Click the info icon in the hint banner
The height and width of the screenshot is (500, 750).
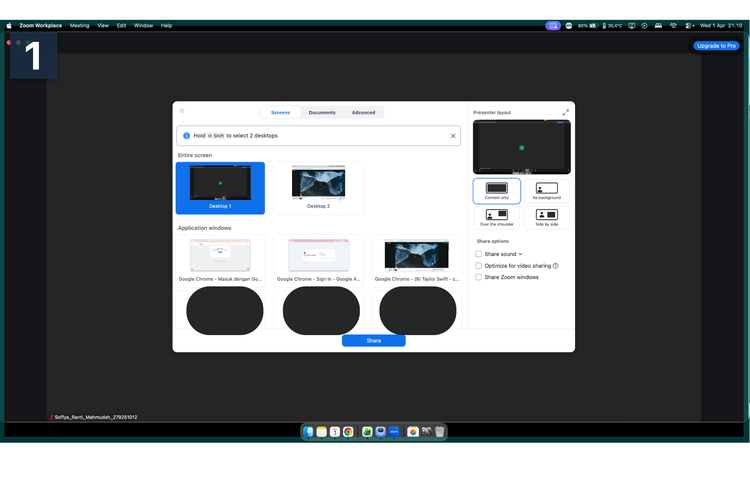click(187, 136)
